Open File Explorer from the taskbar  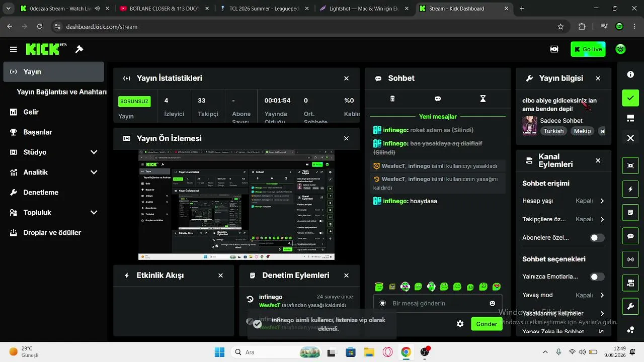pos(369,352)
